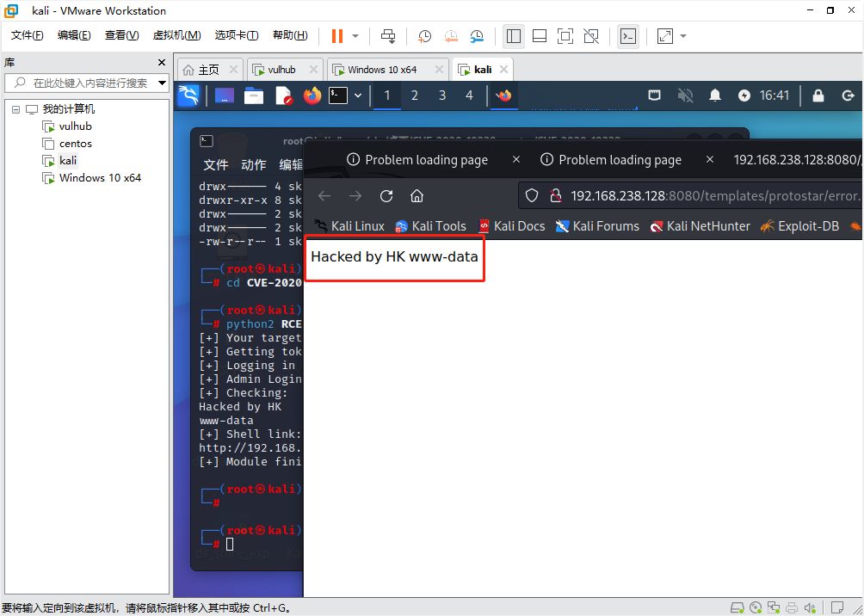
Task: Click the running Firefox taskbar button in Kali panel
Action: tap(503, 95)
